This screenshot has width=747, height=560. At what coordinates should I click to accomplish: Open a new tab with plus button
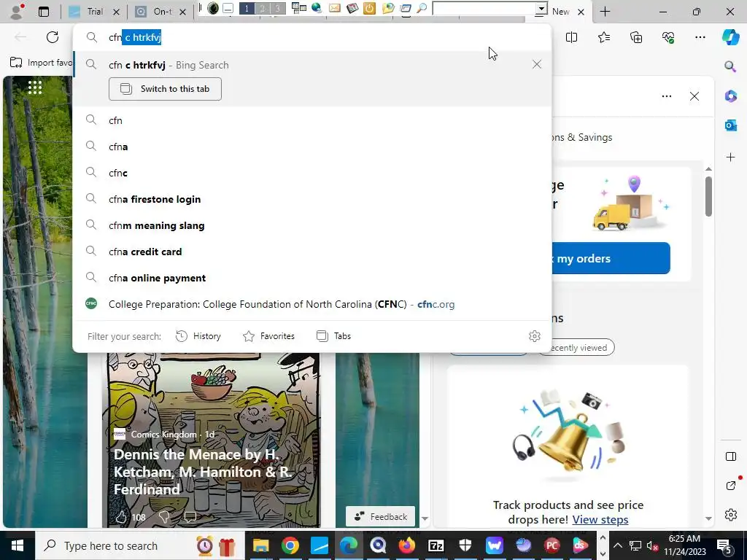[605, 12]
